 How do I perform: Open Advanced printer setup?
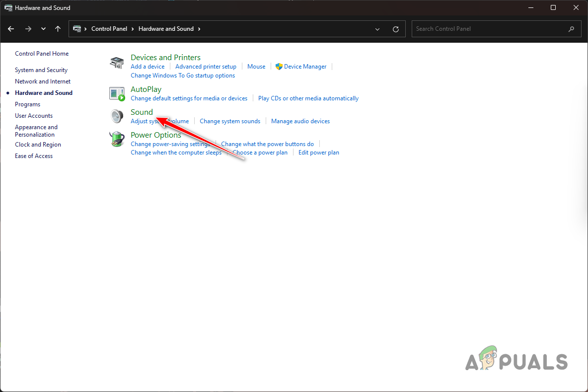pyautogui.click(x=206, y=67)
